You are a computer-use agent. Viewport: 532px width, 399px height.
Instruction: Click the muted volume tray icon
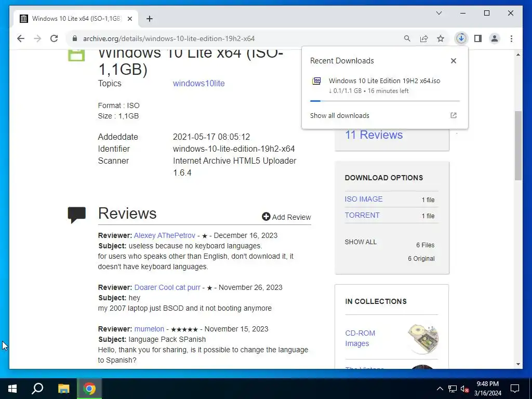(x=464, y=389)
